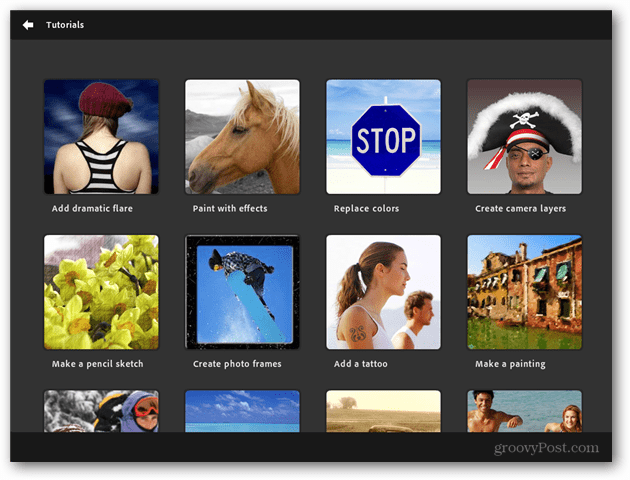Select the 'Create photo frames' label

[237, 364]
